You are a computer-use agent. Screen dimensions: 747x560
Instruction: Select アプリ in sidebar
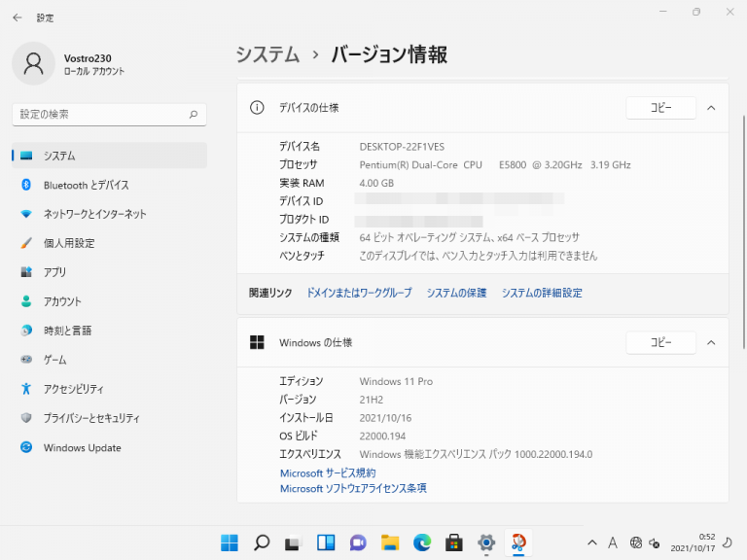[54, 272]
